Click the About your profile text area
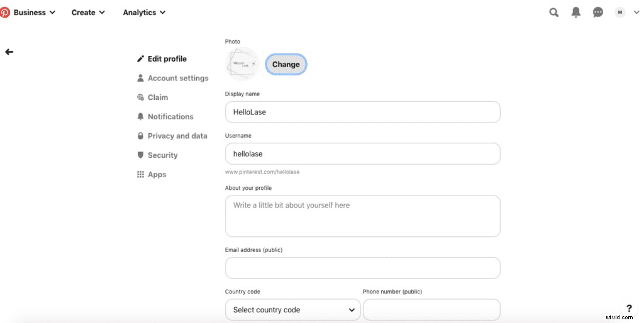 pos(362,216)
